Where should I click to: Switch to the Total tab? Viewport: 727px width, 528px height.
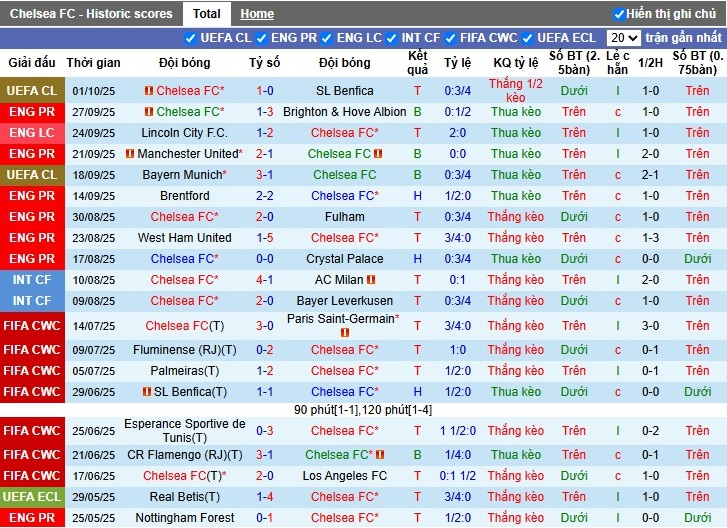coord(207,14)
